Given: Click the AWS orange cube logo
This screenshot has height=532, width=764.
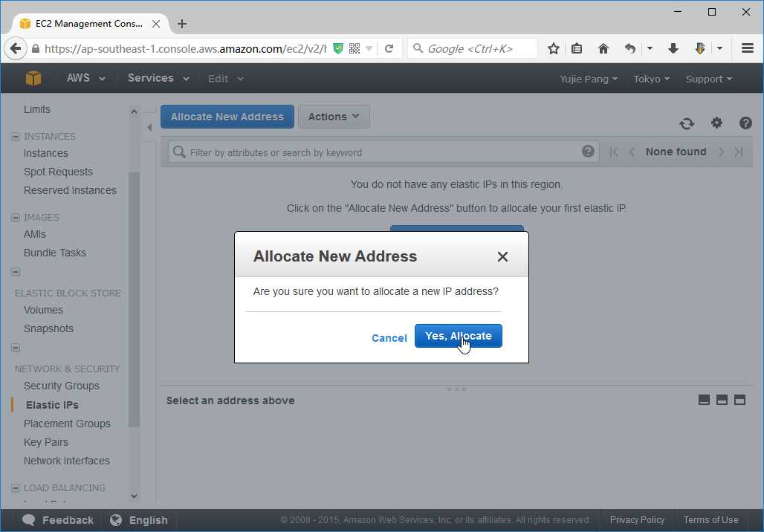Looking at the screenshot, I should pyautogui.click(x=33, y=78).
